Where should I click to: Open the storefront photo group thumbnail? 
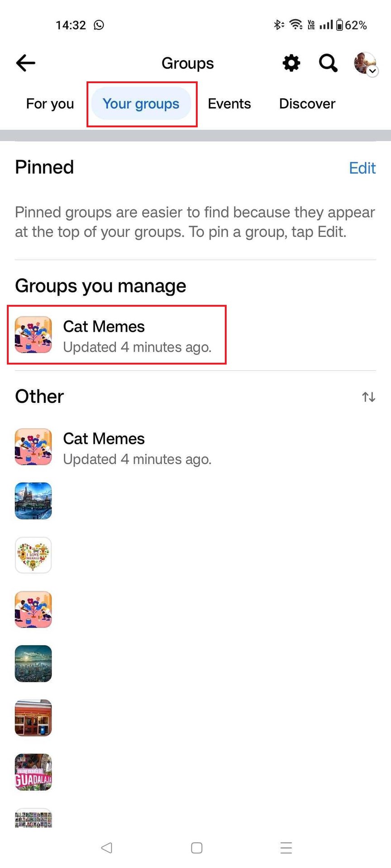[x=33, y=718]
